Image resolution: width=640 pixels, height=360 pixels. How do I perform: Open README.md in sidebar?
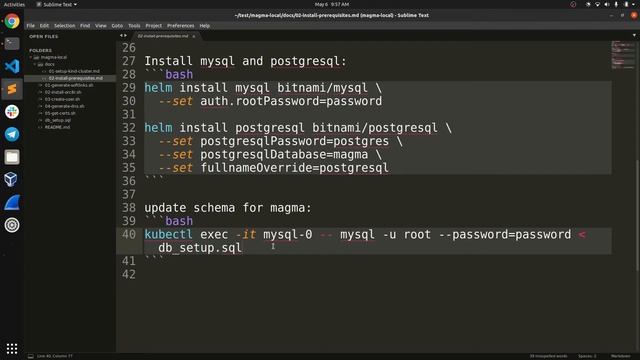[x=57, y=127]
